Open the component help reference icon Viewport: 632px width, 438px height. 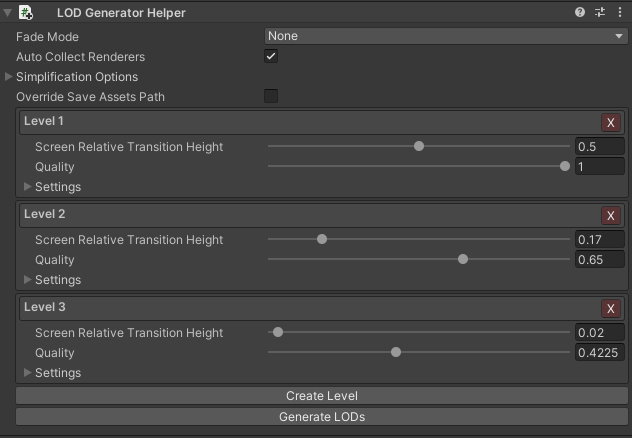(x=580, y=13)
